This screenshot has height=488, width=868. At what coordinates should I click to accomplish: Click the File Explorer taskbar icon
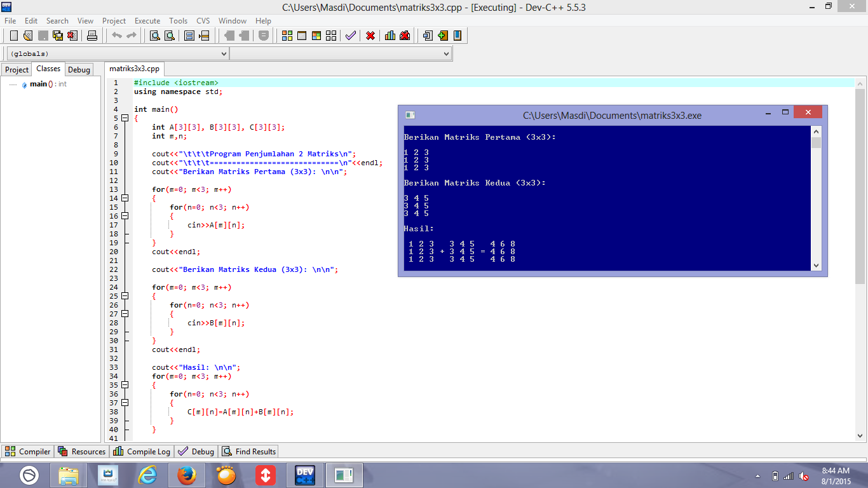tap(68, 475)
